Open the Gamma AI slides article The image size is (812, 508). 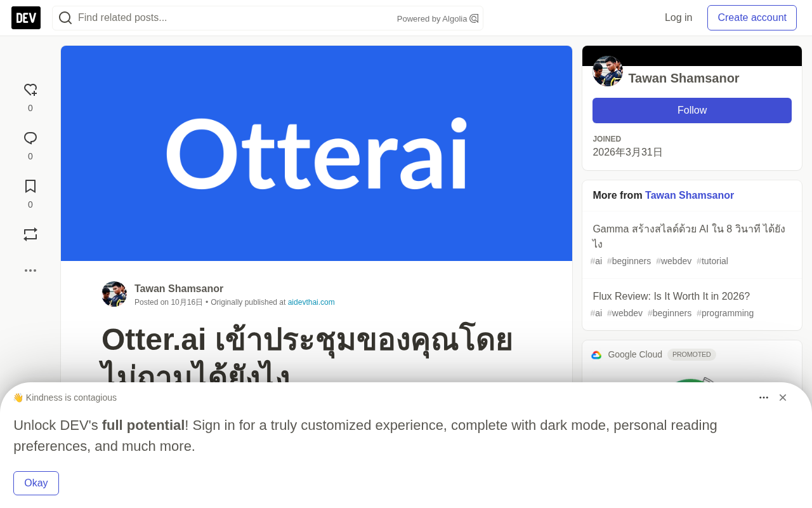tap(689, 236)
